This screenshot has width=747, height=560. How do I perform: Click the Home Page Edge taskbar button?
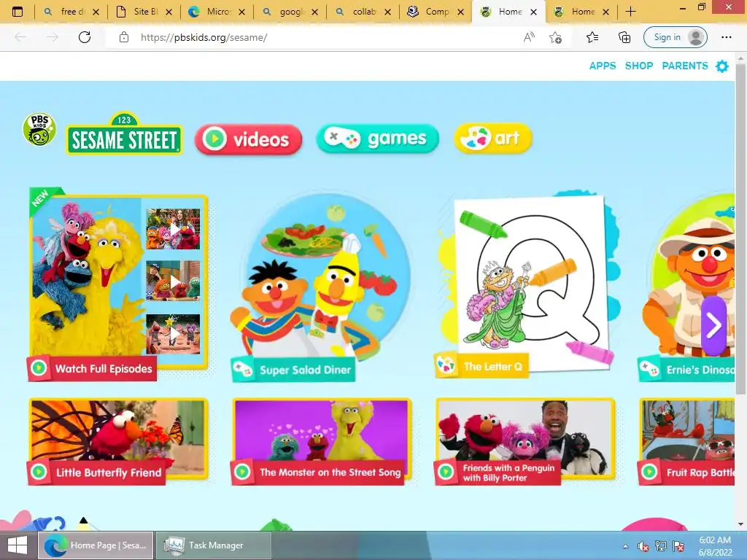[96, 545]
